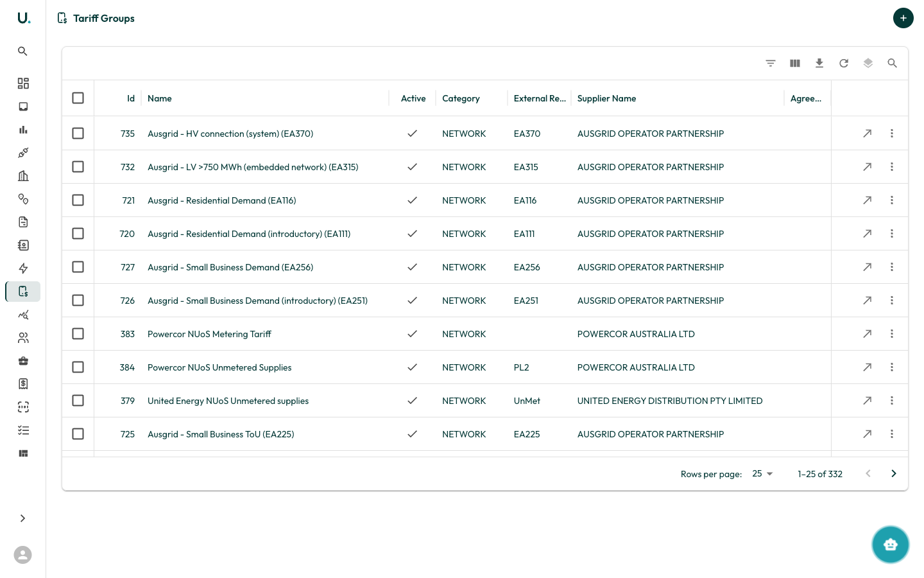This screenshot has width=924, height=578.
Task: Open more options menu for row 383
Action: pyautogui.click(x=892, y=334)
